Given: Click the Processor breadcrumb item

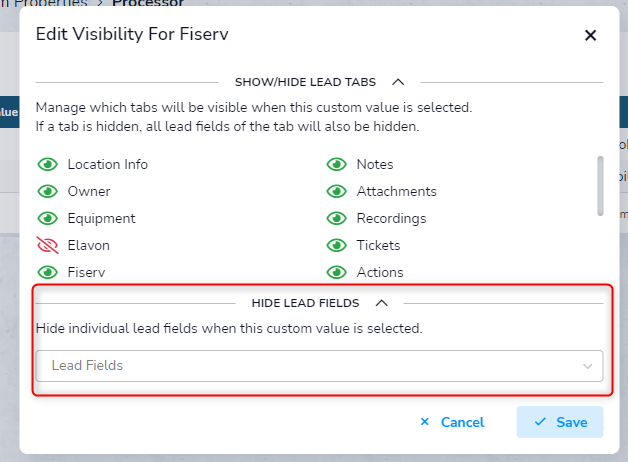Looking at the screenshot, I should (148, 3).
